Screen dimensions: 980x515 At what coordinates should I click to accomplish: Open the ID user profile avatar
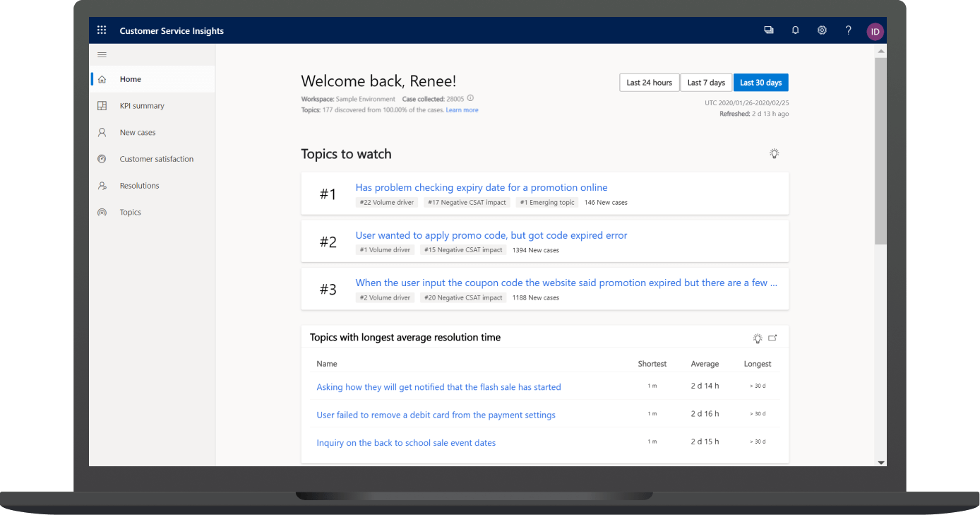[875, 31]
